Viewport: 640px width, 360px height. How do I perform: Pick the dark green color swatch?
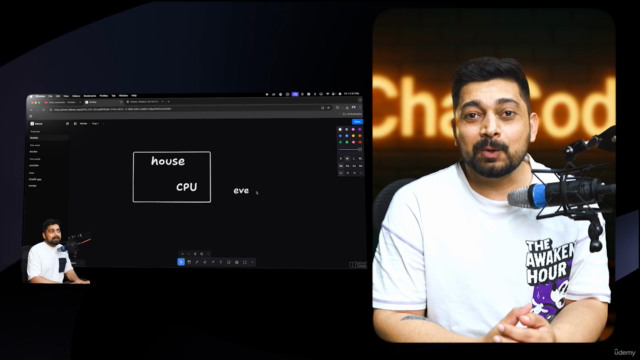[340, 142]
